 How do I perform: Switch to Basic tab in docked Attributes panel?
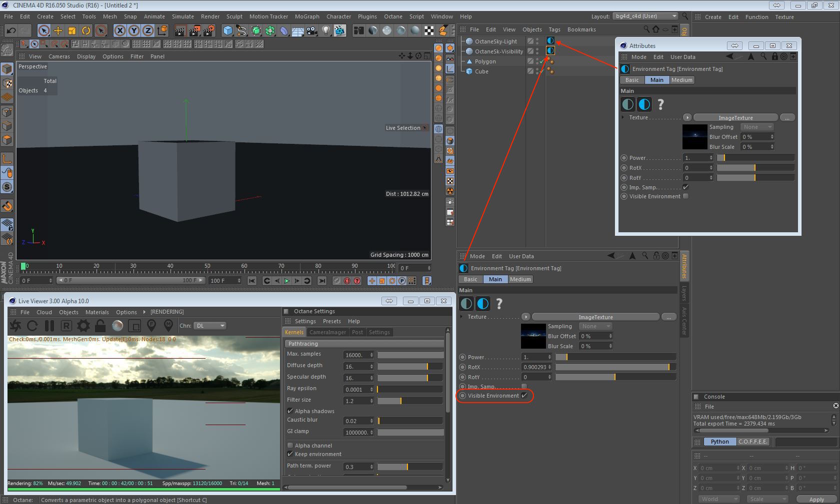[x=470, y=279]
